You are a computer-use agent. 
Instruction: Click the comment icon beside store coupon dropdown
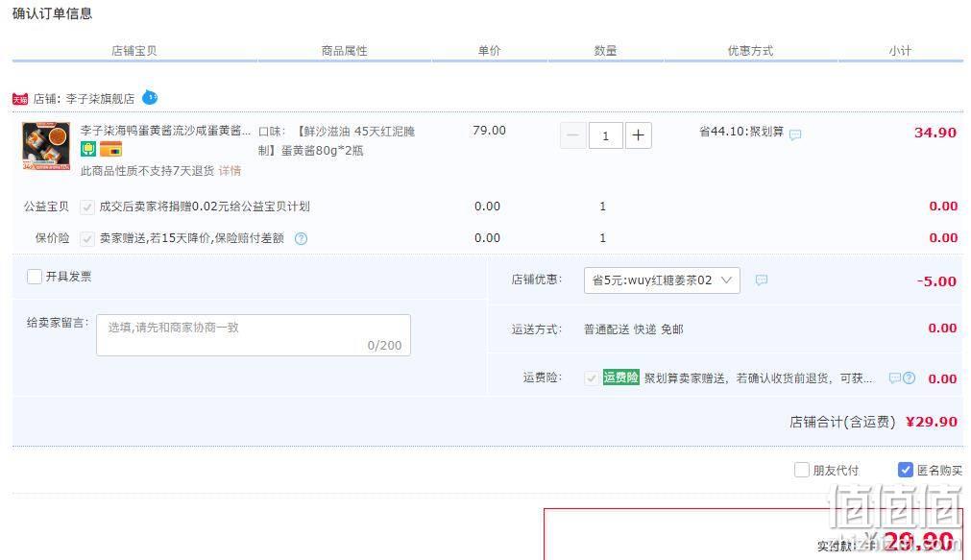pos(762,280)
